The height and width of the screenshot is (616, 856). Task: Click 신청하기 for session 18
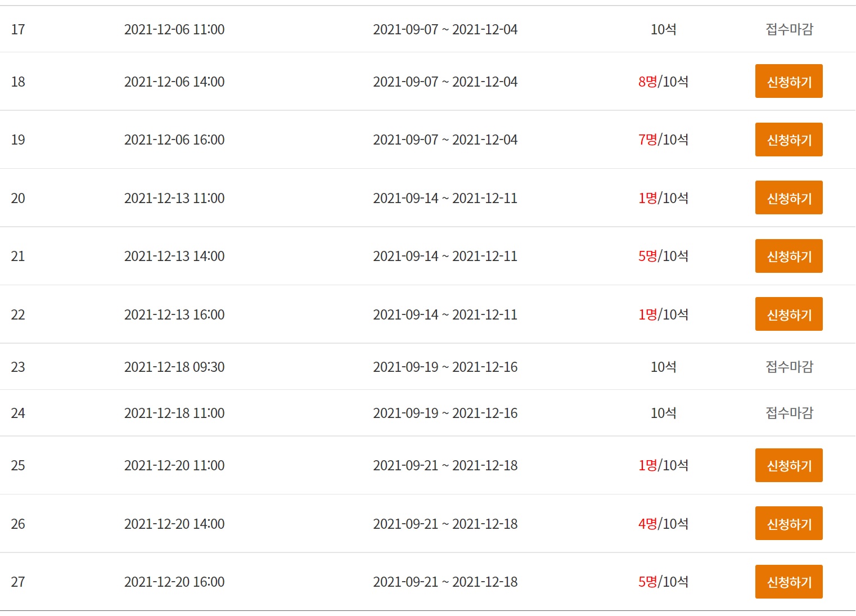pyautogui.click(x=789, y=82)
